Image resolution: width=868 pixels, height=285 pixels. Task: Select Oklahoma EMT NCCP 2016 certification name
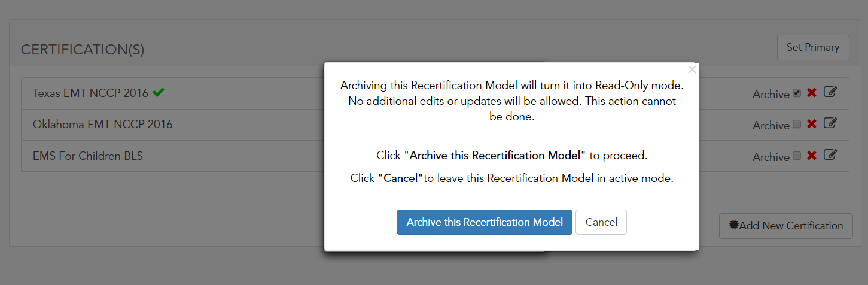tap(102, 125)
